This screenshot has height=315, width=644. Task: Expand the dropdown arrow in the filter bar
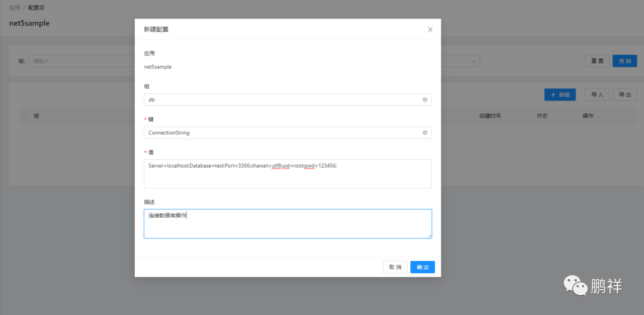pos(473,61)
